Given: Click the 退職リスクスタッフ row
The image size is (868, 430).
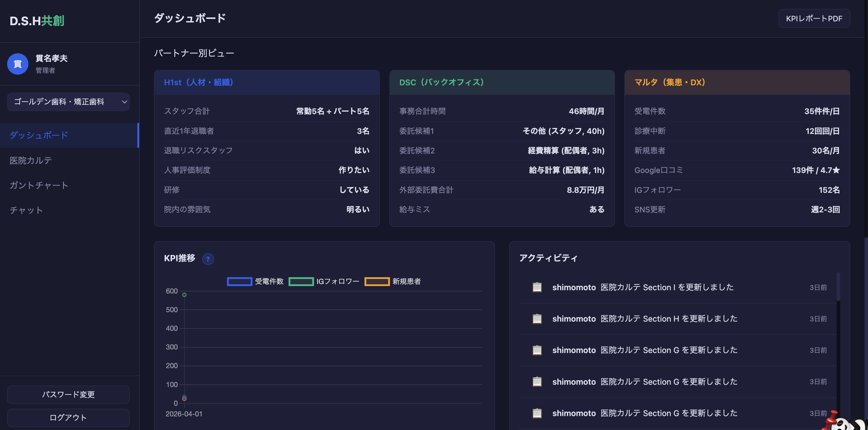Looking at the screenshot, I should coord(266,150).
